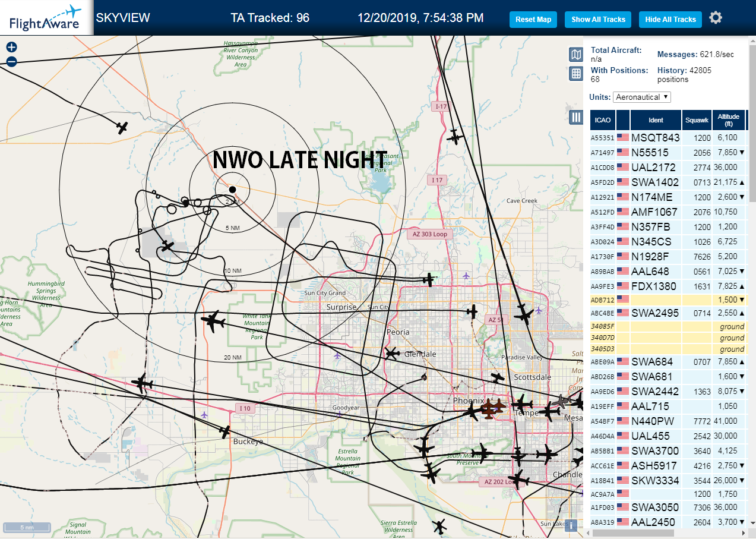Viewport: 756px width, 539px height.
Task: Click the Reset Map button
Action: pos(533,20)
